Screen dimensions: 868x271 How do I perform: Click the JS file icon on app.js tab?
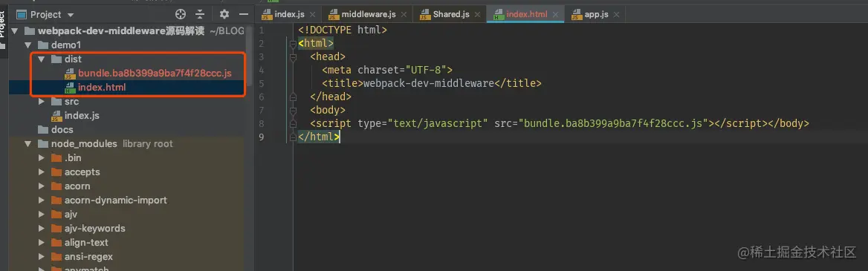coord(576,15)
